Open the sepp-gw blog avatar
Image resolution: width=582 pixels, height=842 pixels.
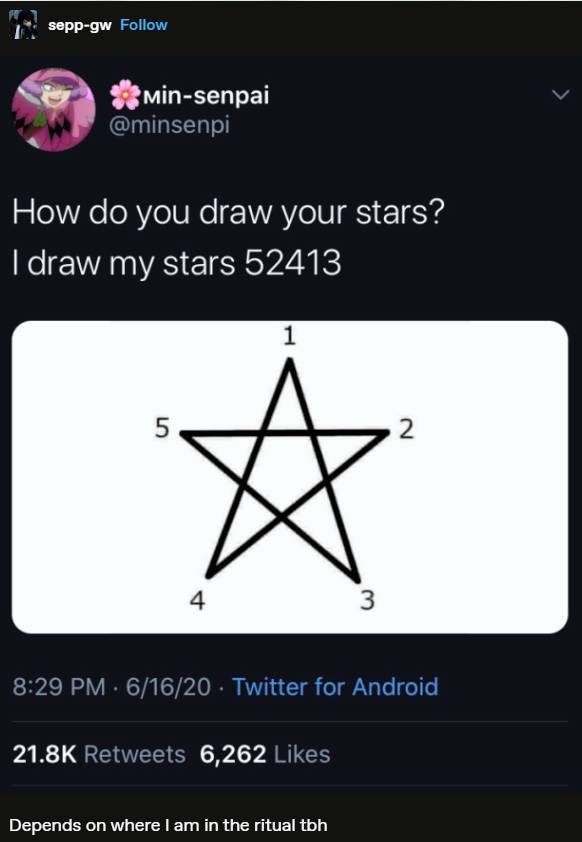23,22
